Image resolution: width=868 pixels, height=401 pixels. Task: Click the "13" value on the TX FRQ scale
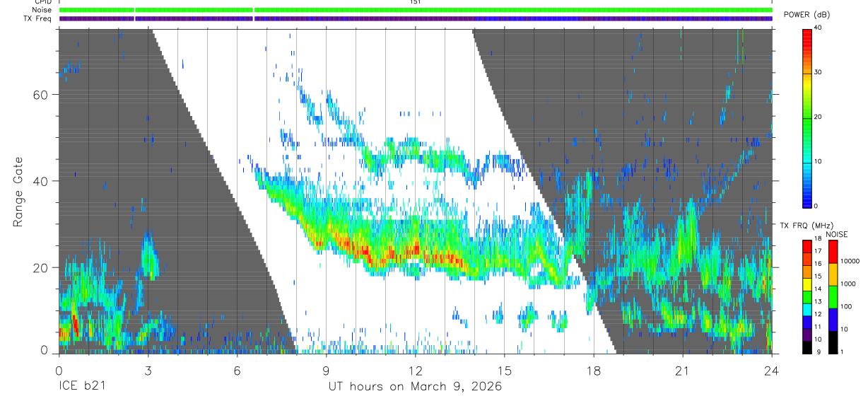[819, 302]
